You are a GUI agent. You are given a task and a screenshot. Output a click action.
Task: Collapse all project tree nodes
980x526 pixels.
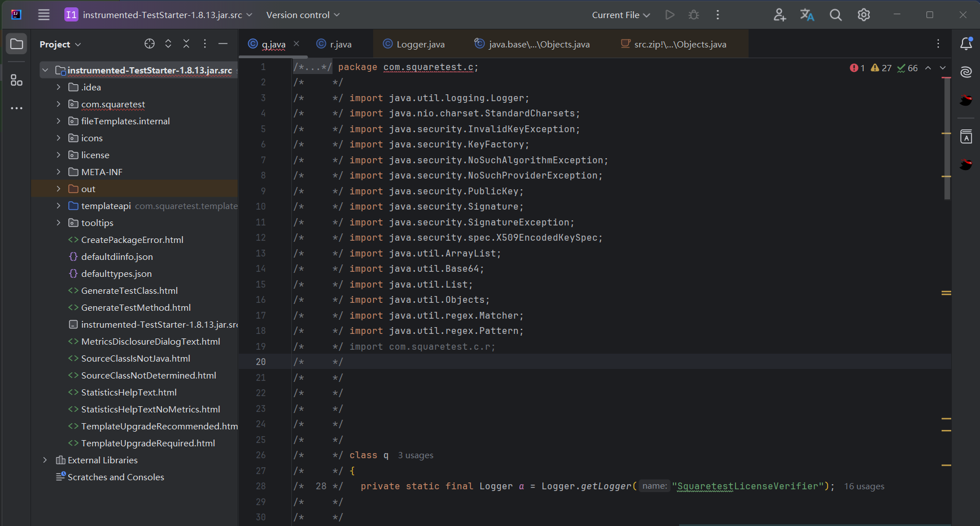pos(186,44)
